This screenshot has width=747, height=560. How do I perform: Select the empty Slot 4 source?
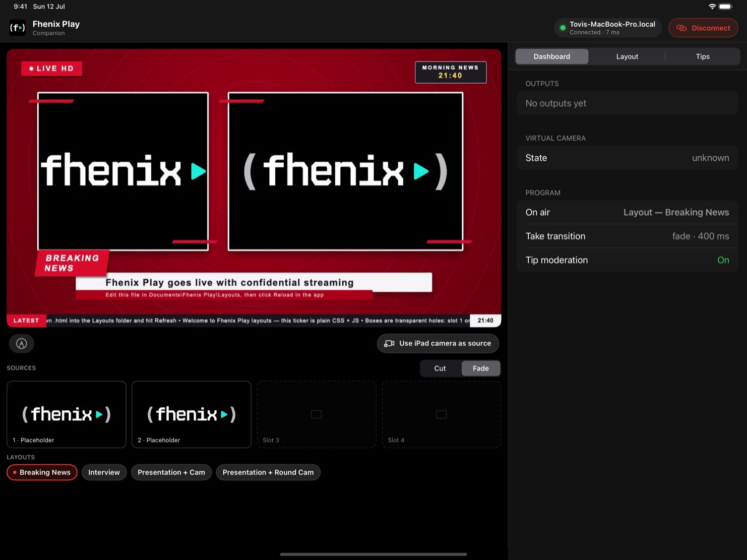(442, 414)
